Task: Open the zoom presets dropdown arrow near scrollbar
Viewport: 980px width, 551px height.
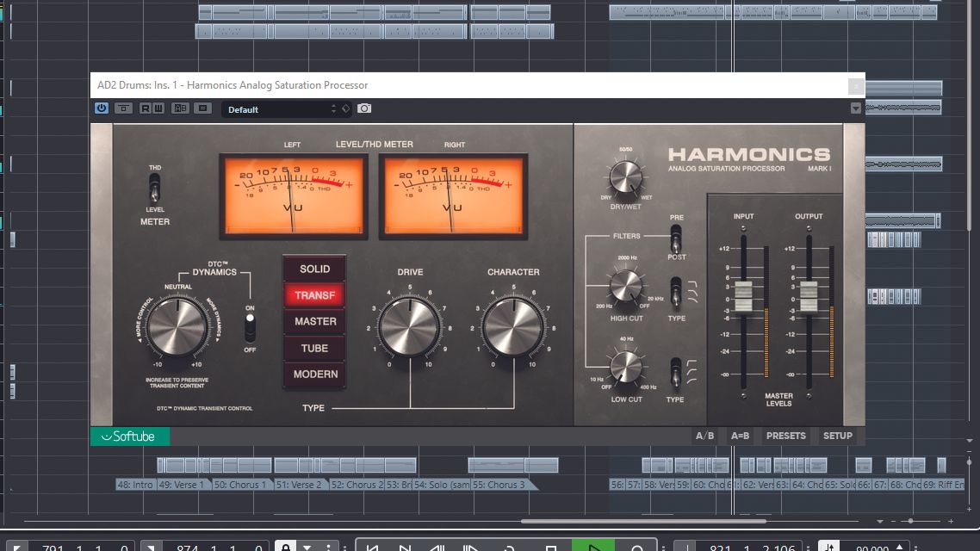Action: tap(880, 521)
